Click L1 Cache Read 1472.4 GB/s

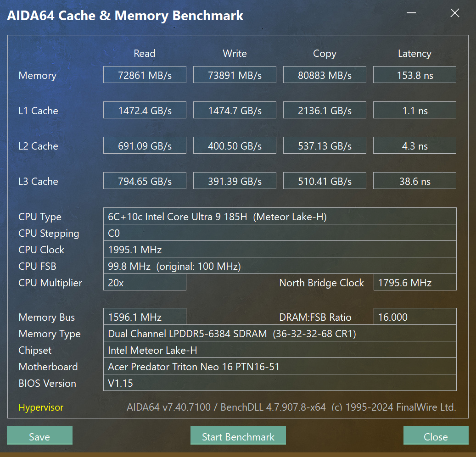145,110
